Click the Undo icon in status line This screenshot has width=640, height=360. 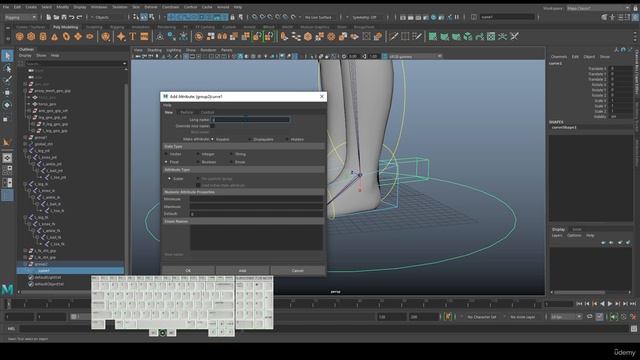click(x=72, y=17)
